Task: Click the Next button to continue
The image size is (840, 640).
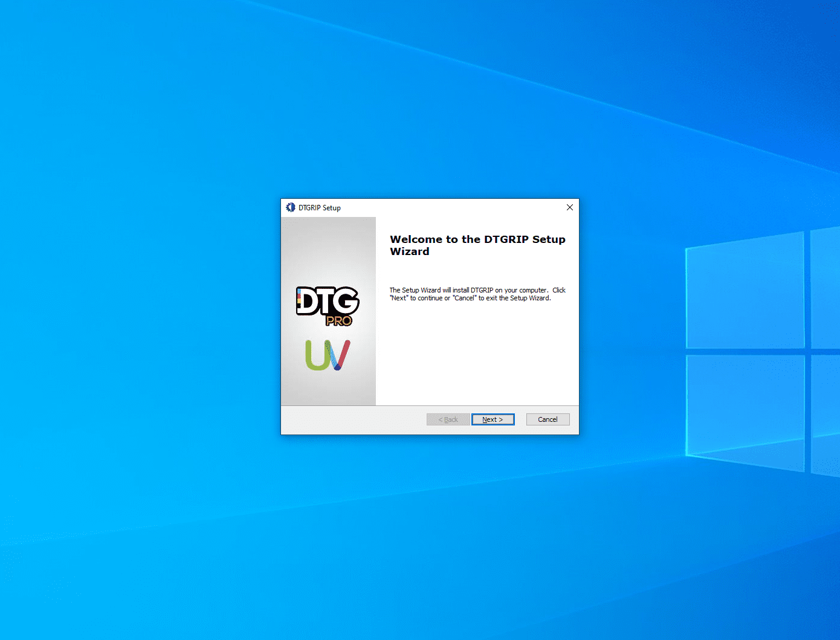Action: click(x=493, y=419)
